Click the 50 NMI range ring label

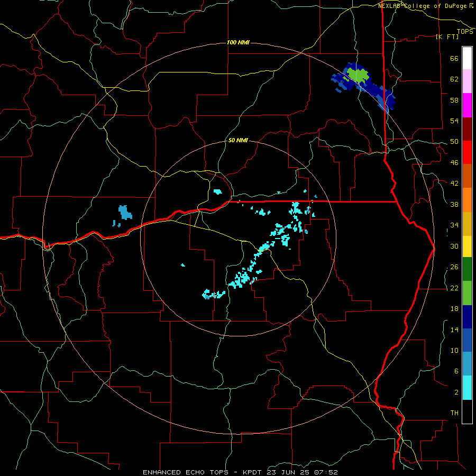[x=238, y=141]
